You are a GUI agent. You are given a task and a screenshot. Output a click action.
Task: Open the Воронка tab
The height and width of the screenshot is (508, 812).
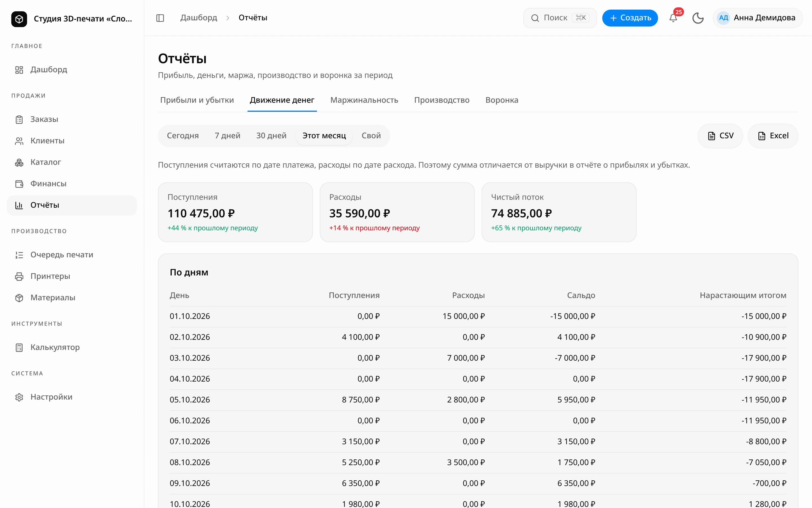tap(502, 100)
